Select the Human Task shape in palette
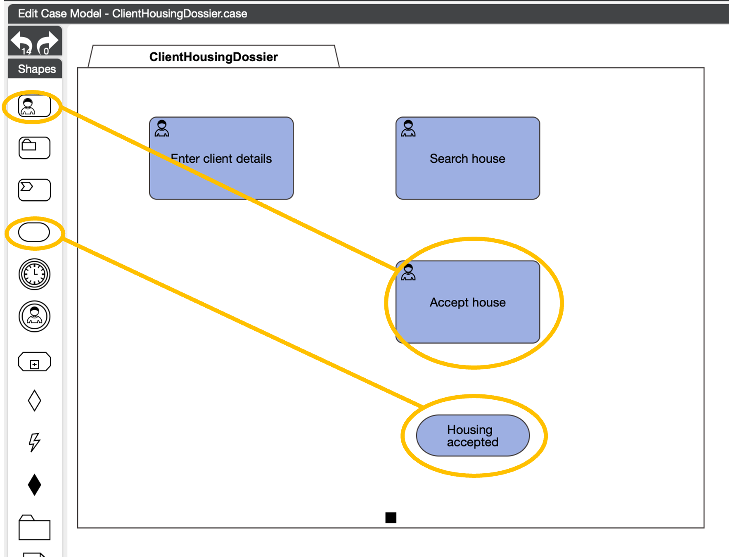Image resolution: width=732 pixels, height=560 pixels. coord(34,107)
